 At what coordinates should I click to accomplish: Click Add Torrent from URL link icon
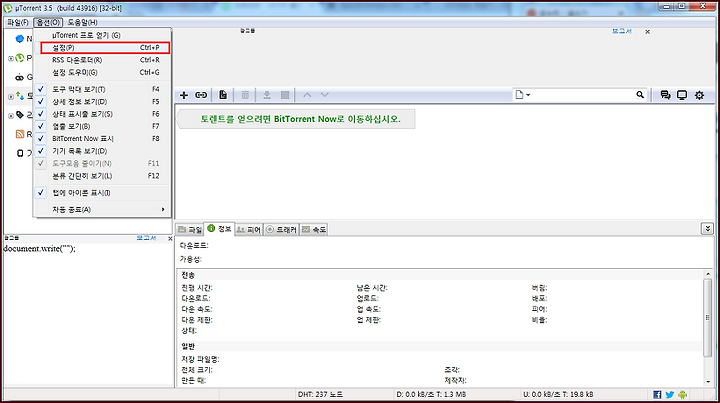point(201,95)
